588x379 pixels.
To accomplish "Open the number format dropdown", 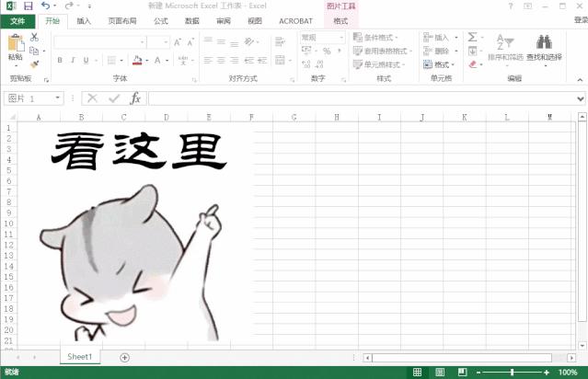I will click(x=341, y=38).
